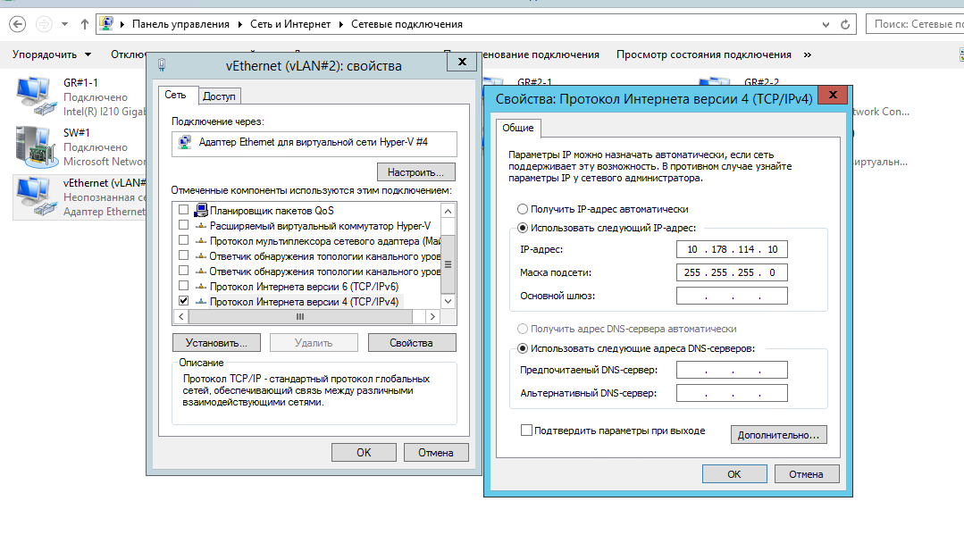
Task: Select the GR#1-1 network adapter icon
Action: (x=35, y=96)
